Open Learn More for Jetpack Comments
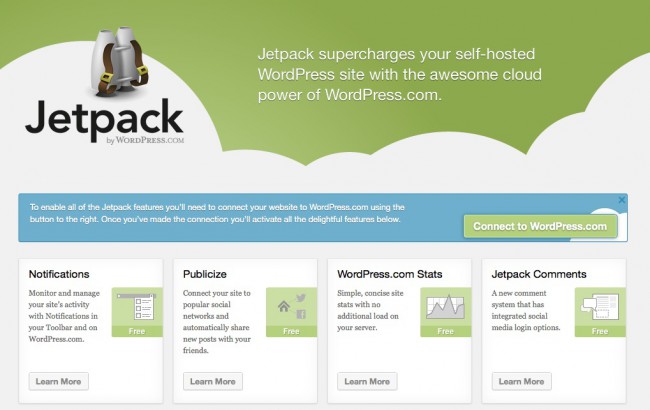Screen dimensions: 650x410 coord(521,381)
